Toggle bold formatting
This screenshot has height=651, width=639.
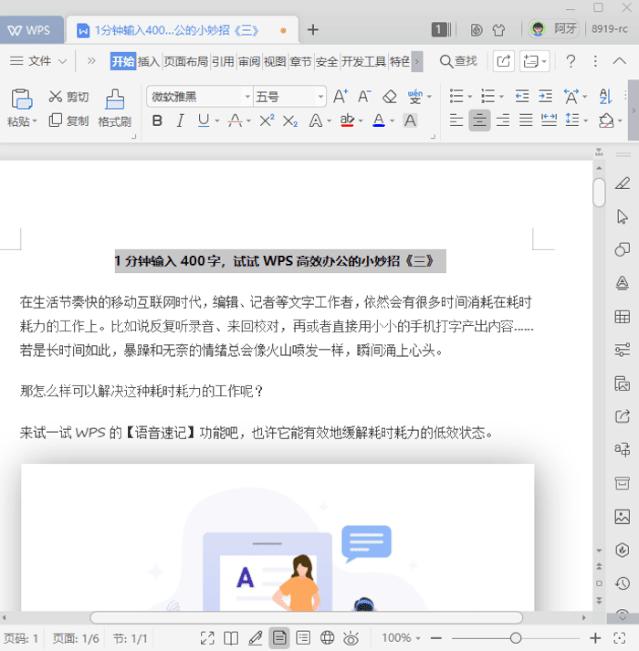(157, 121)
